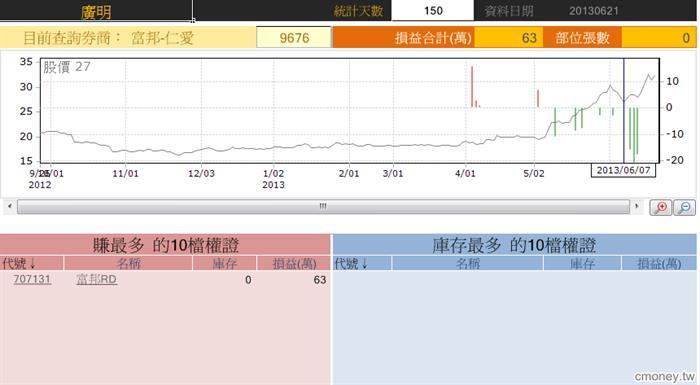The width and height of the screenshot is (700, 385).
Task: Click 庫存 column header in blue table
Action: (x=583, y=264)
